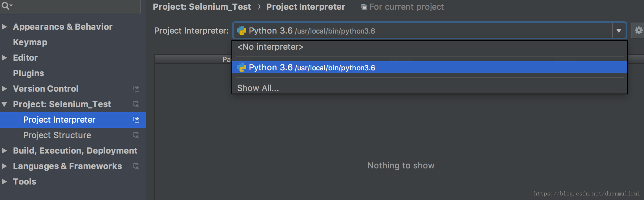The image size is (644, 200).
Task: Expand the Version Control section arrow
Action: tap(5, 89)
